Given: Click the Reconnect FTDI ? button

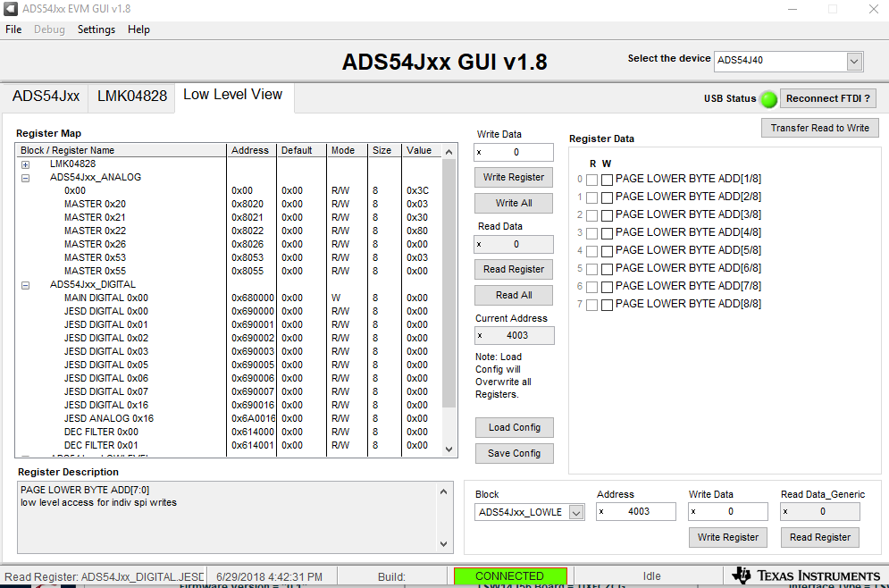Looking at the screenshot, I should pos(827,98).
